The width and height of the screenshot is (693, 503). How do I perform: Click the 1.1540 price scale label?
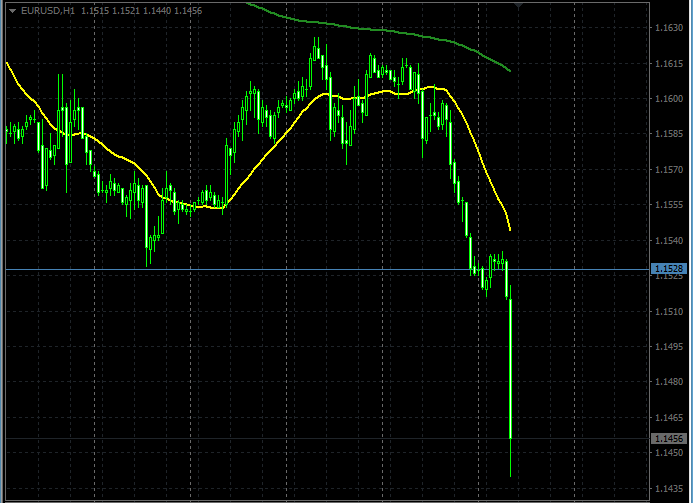tap(669, 240)
